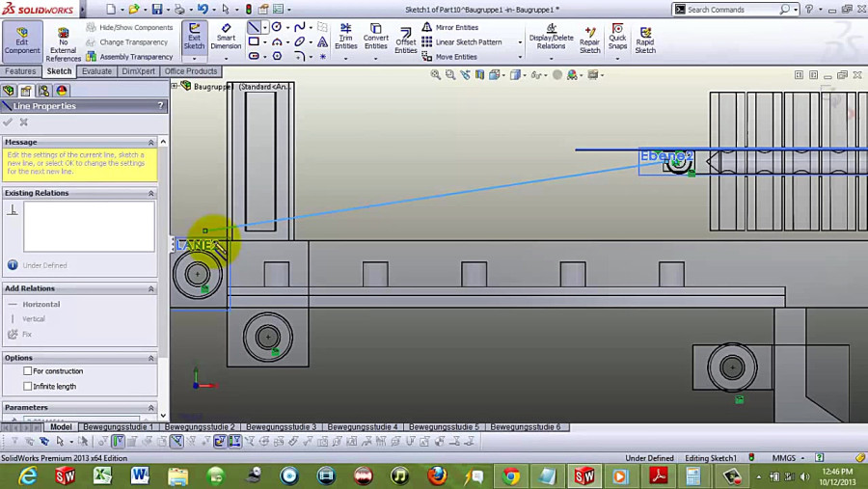Click Zoom to Fit in view toolbar
This screenshot has width=868, height=489.
click(436, 75)
